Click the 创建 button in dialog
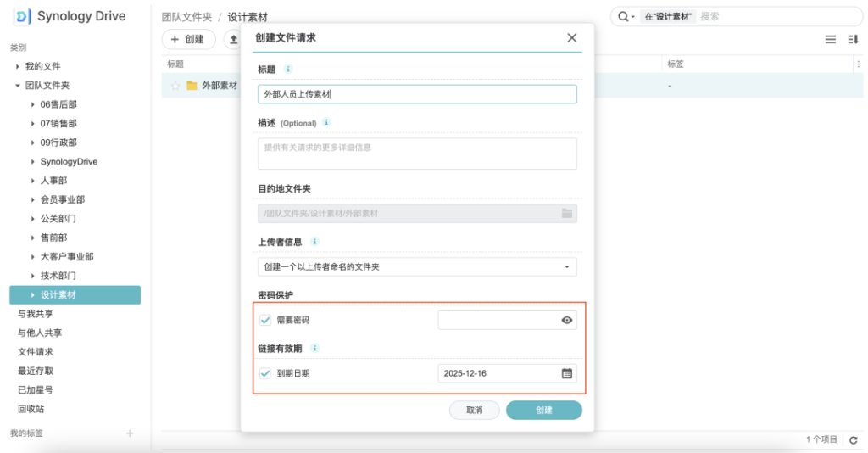Viewport: 868px width, 453px height. (543, 411)
